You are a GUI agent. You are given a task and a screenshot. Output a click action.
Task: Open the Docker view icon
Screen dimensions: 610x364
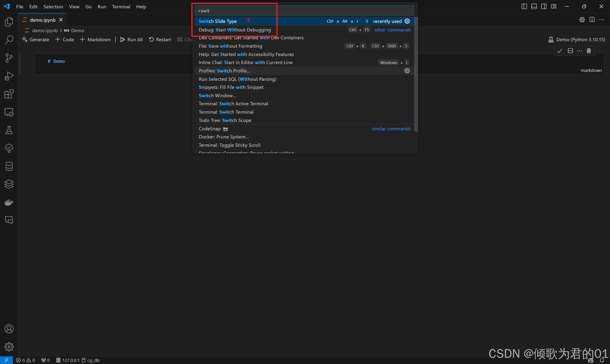tap(9, 202)
